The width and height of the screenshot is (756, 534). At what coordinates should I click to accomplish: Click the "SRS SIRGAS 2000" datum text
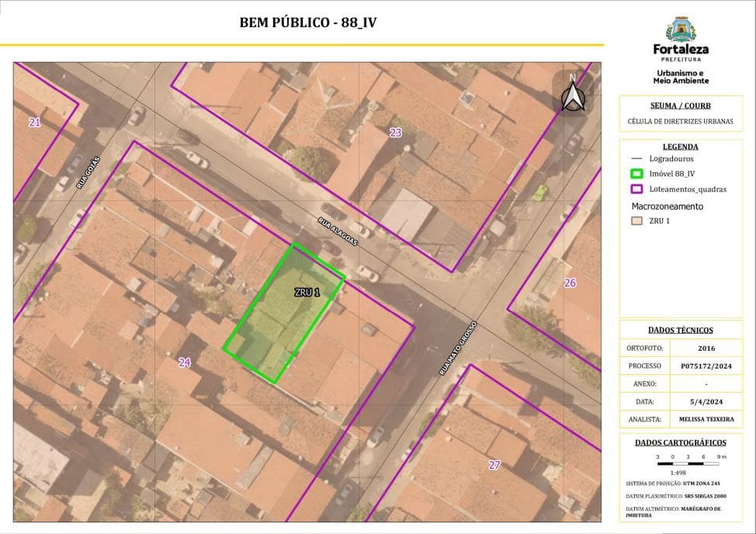[706, 496]
